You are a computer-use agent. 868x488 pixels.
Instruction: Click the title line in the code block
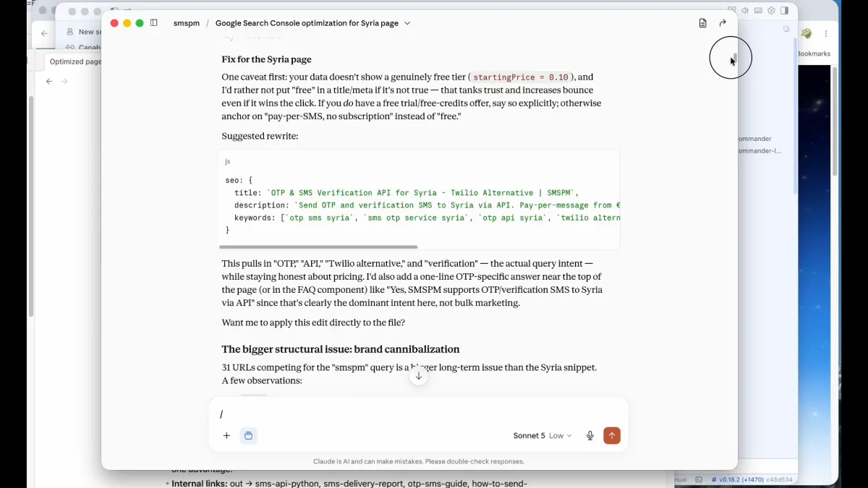pyautogui.click(x=407, y=193)
